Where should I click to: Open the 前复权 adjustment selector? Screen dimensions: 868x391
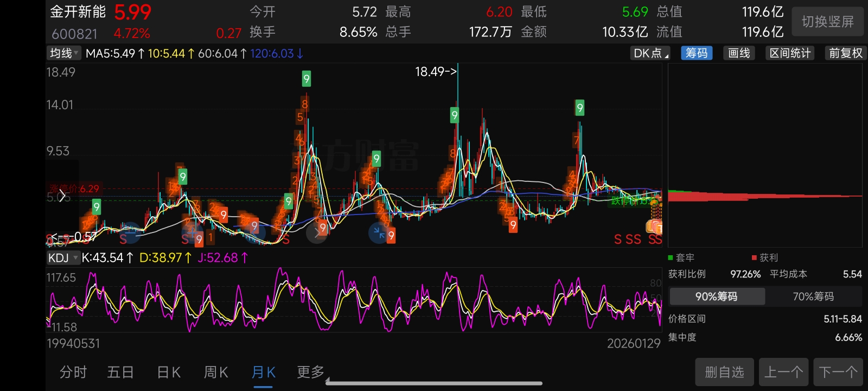(845, 53)
